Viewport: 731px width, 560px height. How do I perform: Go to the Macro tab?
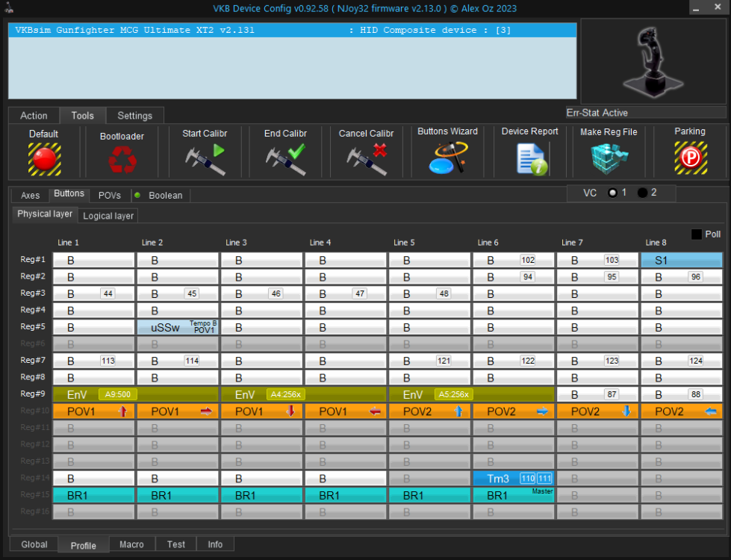[x=132, y=544]
